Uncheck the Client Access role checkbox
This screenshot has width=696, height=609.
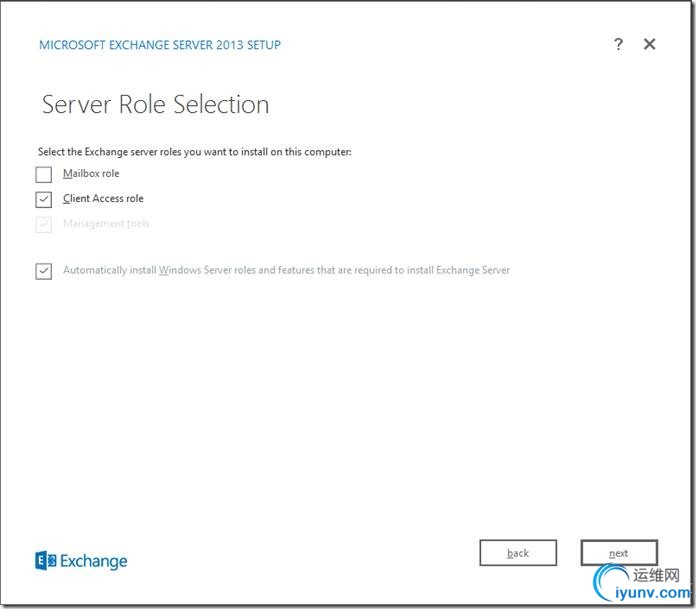tap(44, 199)
